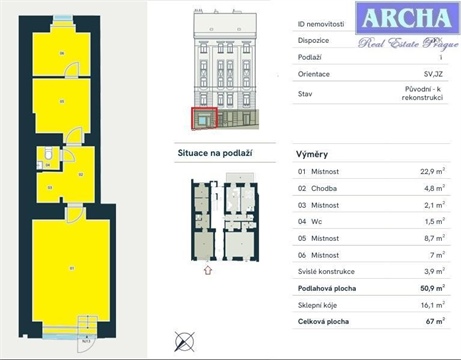Click the 'Orientace' SV,JZ row
The width and height of the screenshot is (461, 360).
click(x=370, y=74)
